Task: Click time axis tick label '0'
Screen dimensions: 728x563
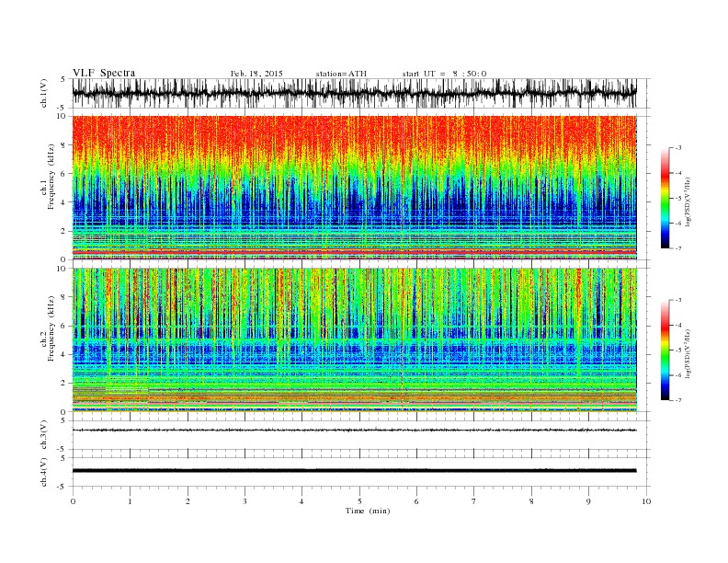Action: (73, 501)
